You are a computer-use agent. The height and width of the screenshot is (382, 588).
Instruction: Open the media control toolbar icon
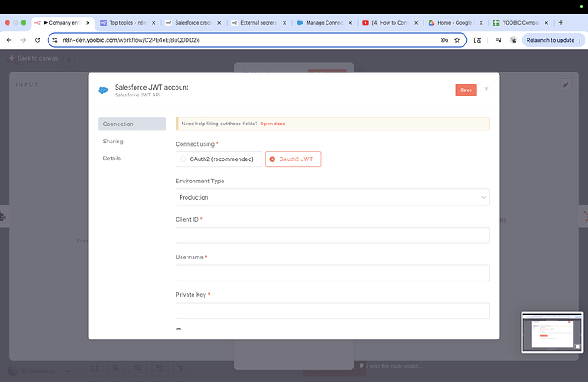pos(499,40)
